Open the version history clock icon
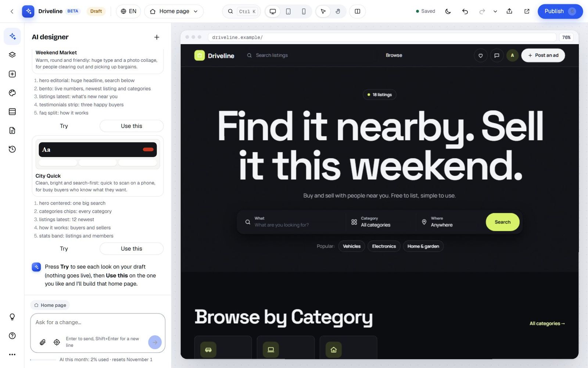 tap(12, 149)
